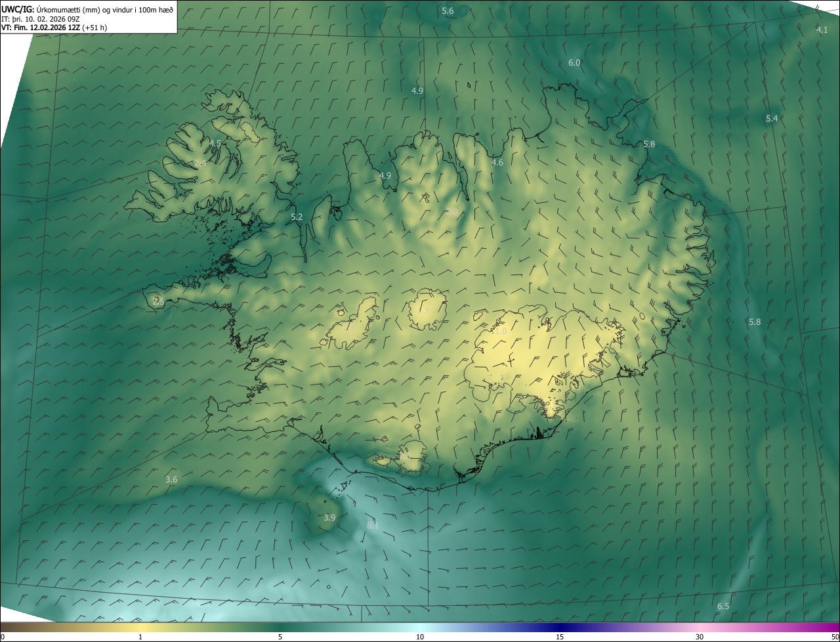Select the 6.5 value near the colorbar

pos(723,606)
